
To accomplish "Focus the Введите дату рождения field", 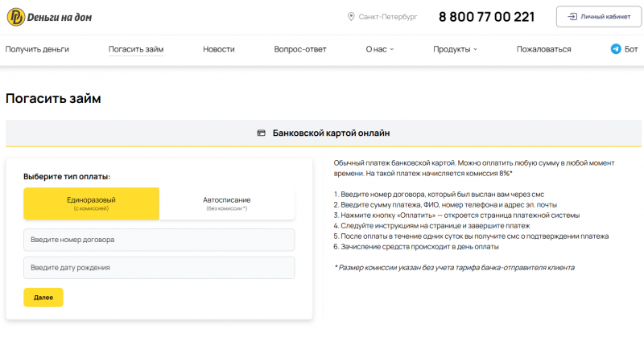I will pyautogui.click(x=159, y=268).
